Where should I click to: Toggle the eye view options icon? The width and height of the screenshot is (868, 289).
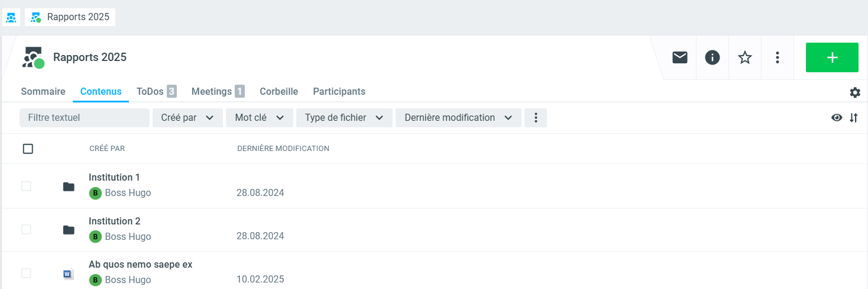(x=837, y=118)
